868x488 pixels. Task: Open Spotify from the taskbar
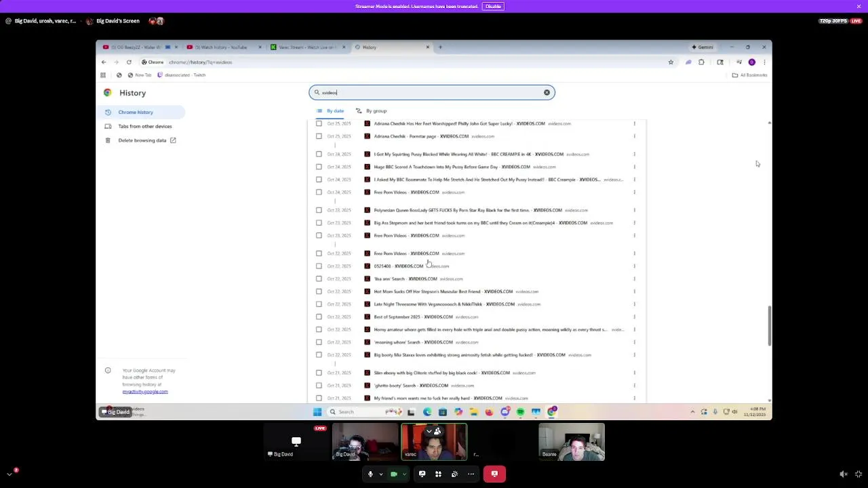(520, 411)
